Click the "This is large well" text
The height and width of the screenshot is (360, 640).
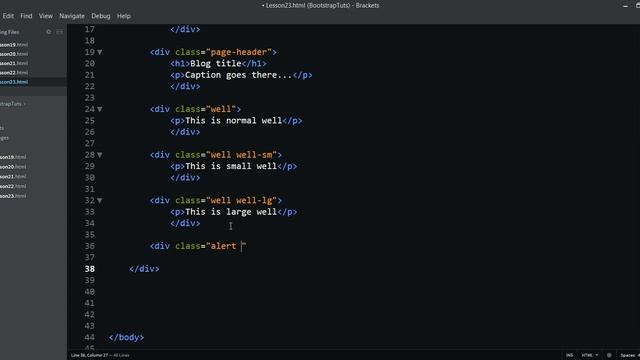point(231,212)
